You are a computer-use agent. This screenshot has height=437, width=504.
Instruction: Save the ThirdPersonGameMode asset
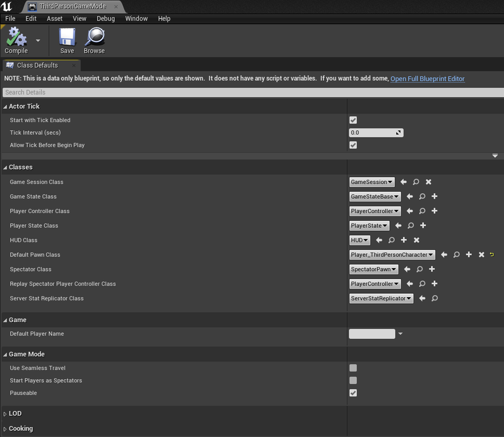tap(67, 41)
